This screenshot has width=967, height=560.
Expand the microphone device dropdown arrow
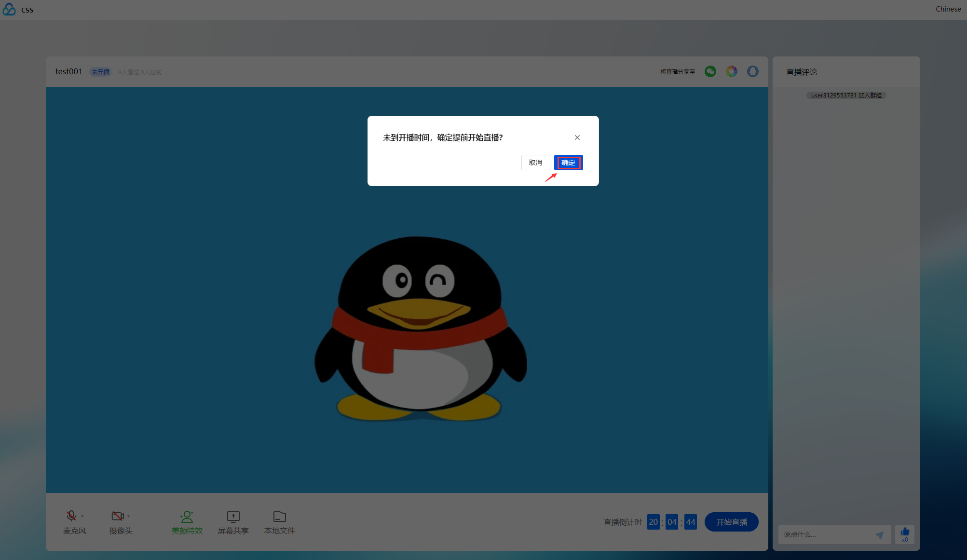pos(82,517)
